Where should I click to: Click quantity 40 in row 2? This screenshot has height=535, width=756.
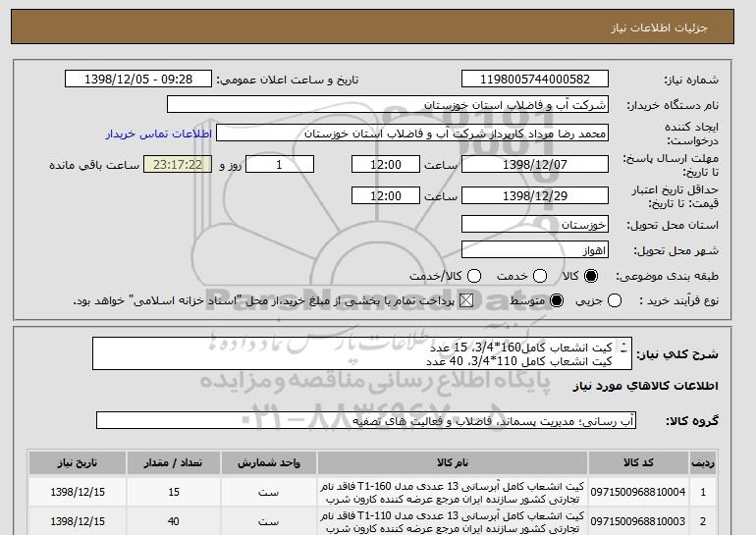coord(174,521)
